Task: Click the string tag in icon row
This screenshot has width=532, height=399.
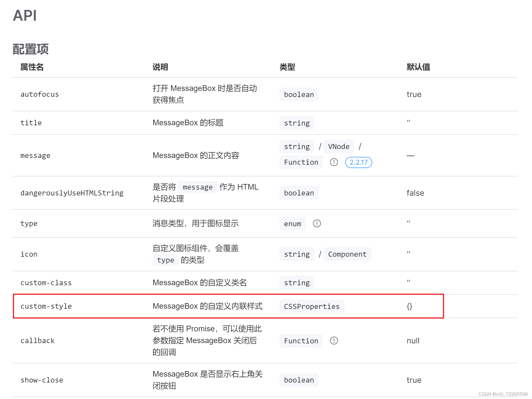Action: pyautogui.click(x=297, y=254)
